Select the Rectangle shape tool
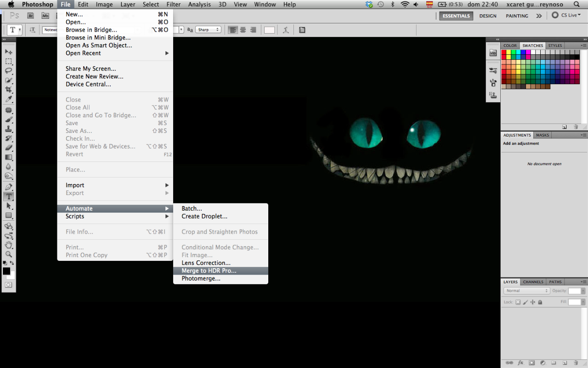Screen dimensions: 588x368 [9, 215]
